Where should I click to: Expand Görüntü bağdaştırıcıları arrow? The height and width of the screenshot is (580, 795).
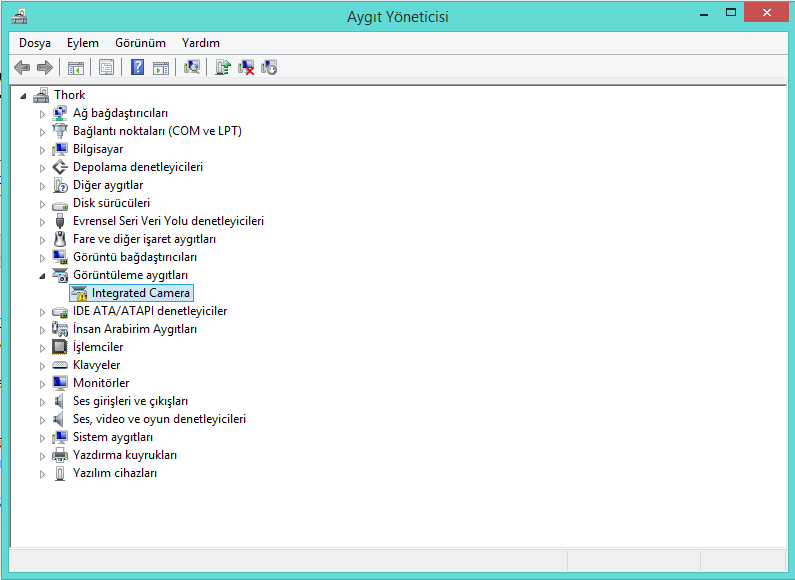click(43, 258)
